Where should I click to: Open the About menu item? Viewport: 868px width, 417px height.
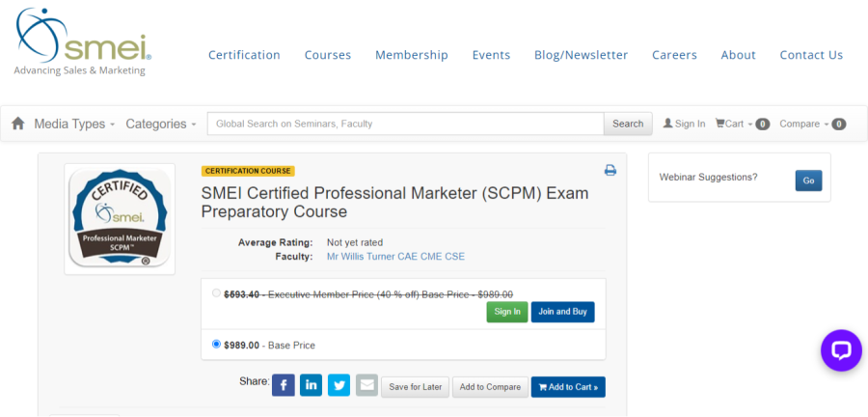pos(738,55)
